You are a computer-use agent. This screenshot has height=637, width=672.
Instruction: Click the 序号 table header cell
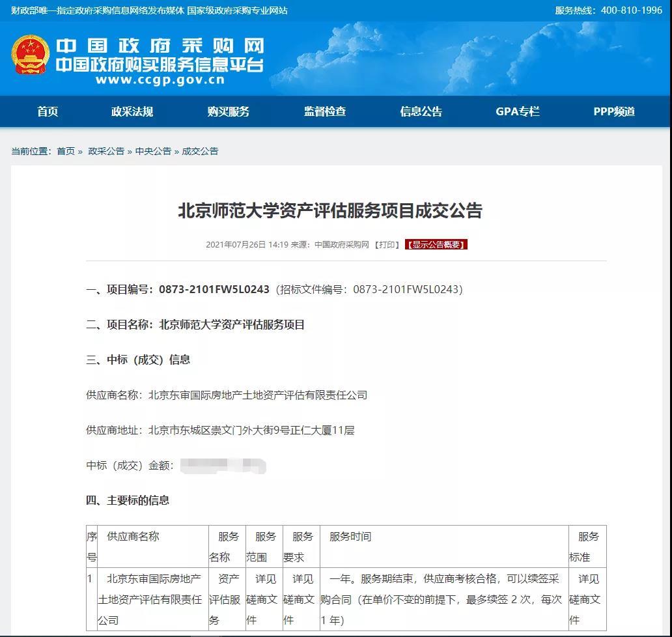[x=92, y=546]
